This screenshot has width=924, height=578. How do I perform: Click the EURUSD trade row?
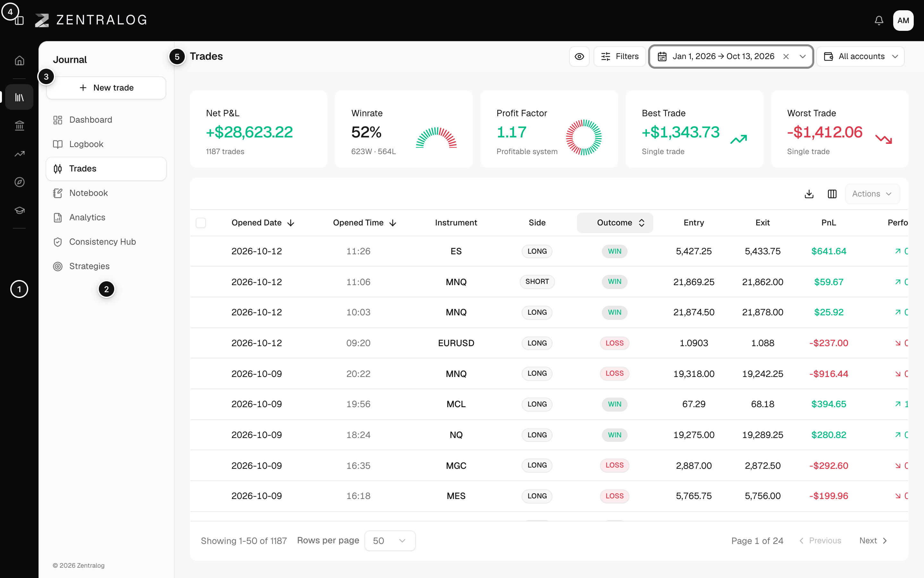[549, 343]
